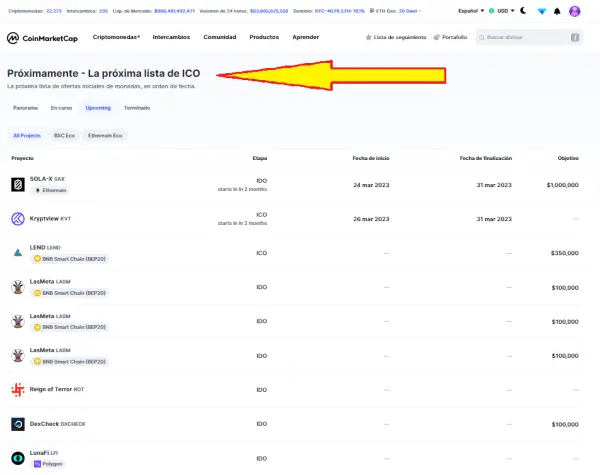Click the LEND project logo
600x475 pixels.
pyautogui.click(x=18, y=253)
